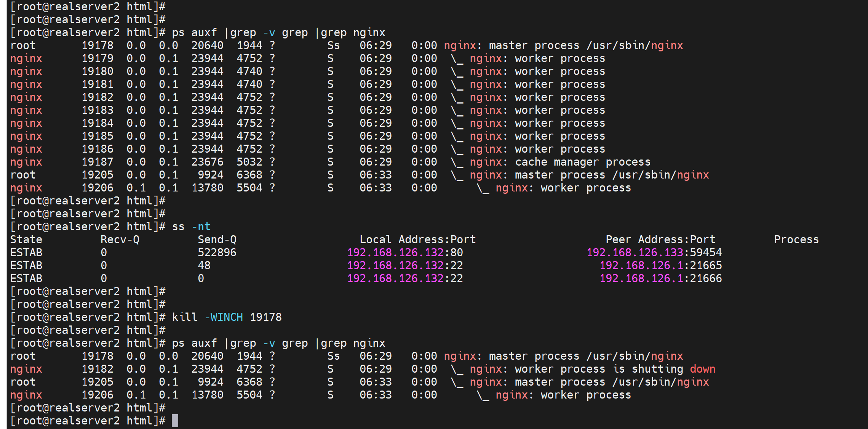The image size is (868, 429).
Task: Select peer address 192.168.126.1:21665
Action: [660, 265]
